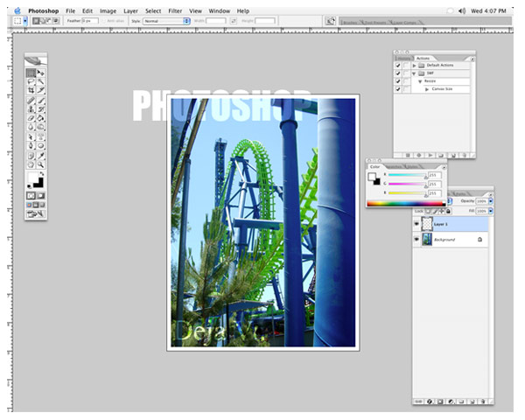
Task: Open the Image menu
Action: pyautogui.click(x=108, y=11)
